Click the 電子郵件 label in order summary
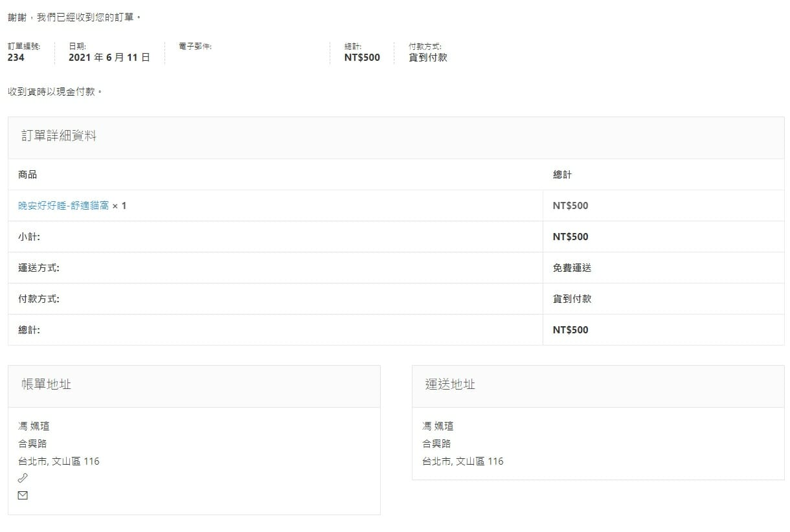 pyautogui.click(x=195, y=47)
